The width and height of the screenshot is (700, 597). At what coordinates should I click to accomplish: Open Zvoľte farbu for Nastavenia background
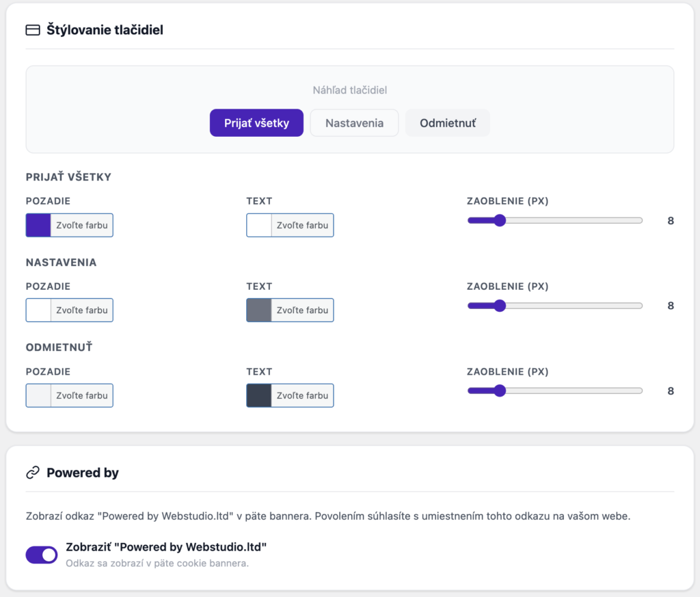point(81,310)
